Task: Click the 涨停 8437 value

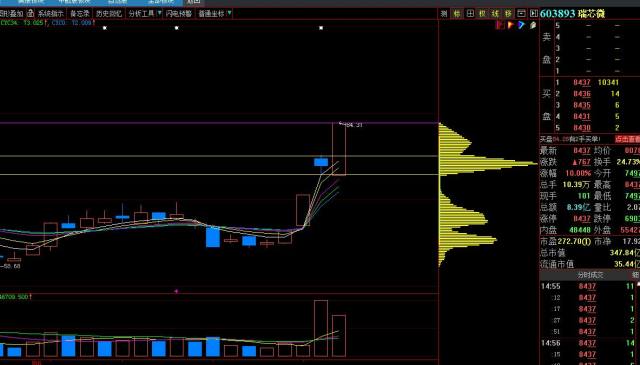Action: (x=582, y=219)
